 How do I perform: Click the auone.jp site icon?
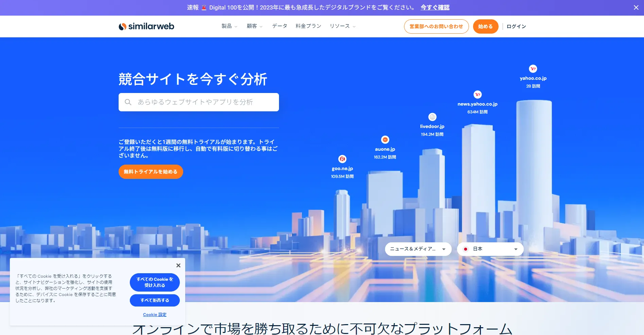[385, 139]
